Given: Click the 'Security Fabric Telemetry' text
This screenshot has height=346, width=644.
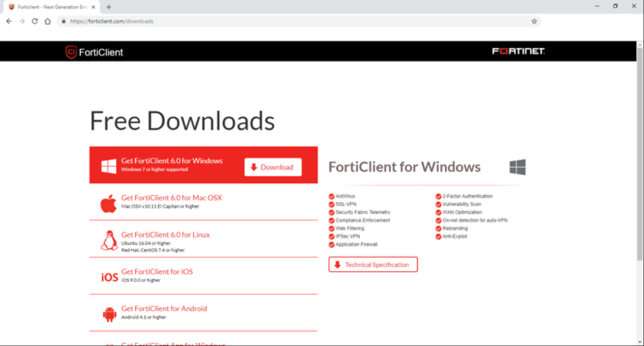Looking at the screenshot, I should tap(363, 212).
